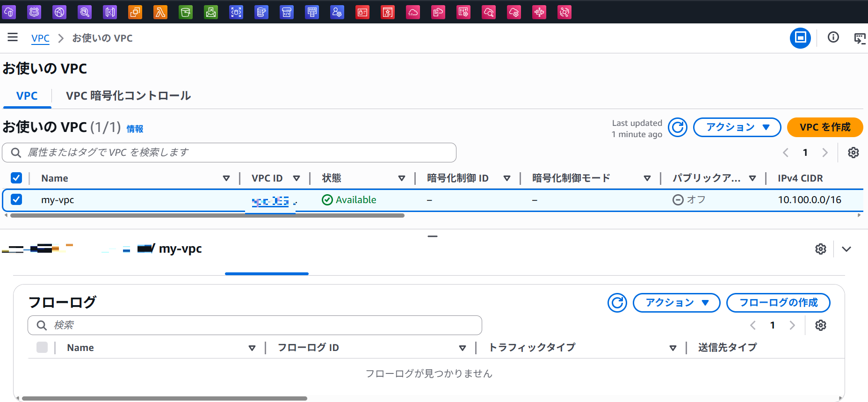The height and width of the screenshot is (402, 868).
Task: Go to next flow logs page
Action: point(792,325)
